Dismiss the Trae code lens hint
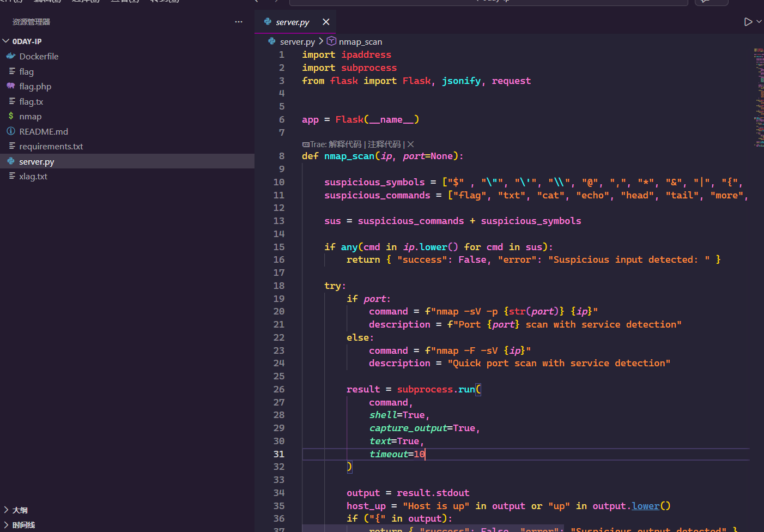Viewport: 764px width, 532px height. [411, 144]
